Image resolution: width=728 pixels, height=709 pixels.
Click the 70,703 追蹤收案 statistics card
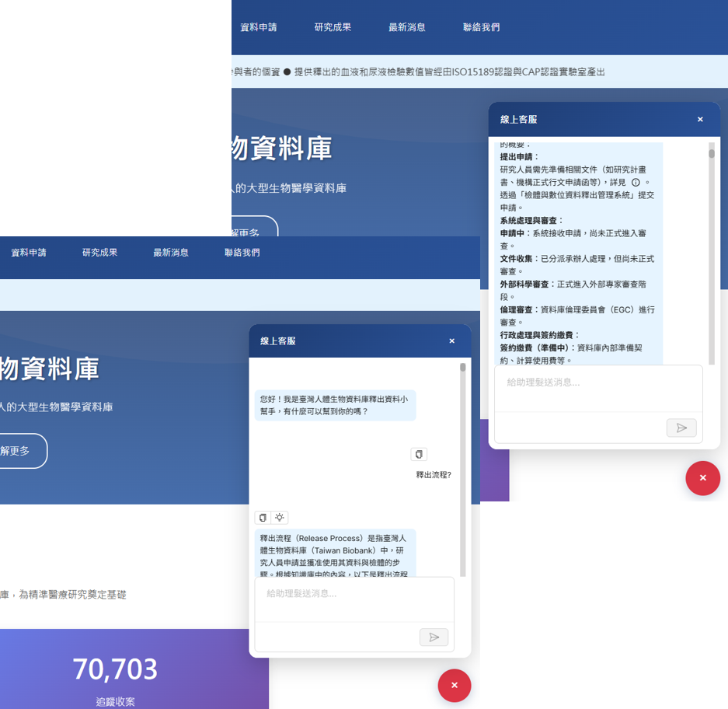[115, 677]
